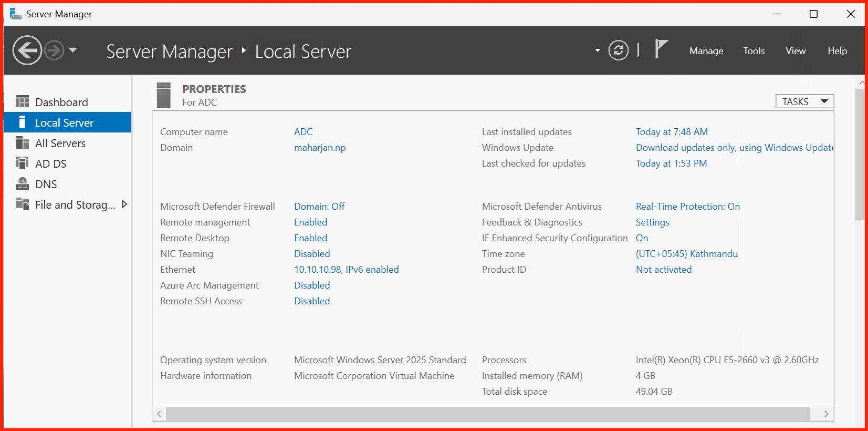Click the installed memory value 4 GB
Viewport: 868px width, 431px height.
point(645,376)
